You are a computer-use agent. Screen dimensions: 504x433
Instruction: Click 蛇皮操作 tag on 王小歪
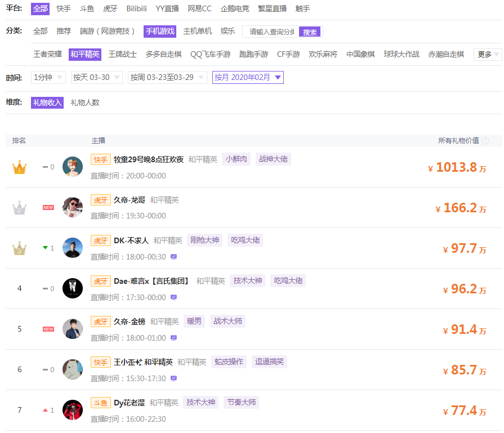pos(229,361)
